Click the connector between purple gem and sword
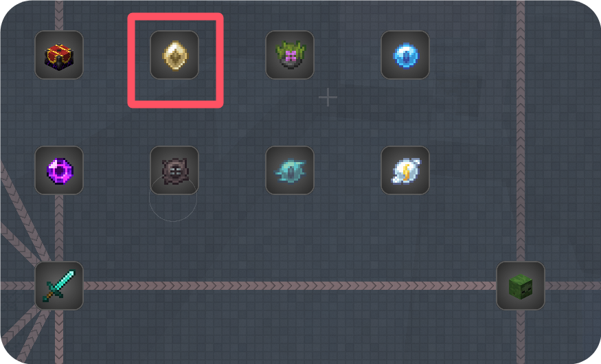This screenshot has height=364, width=601. tap(59, 228)
